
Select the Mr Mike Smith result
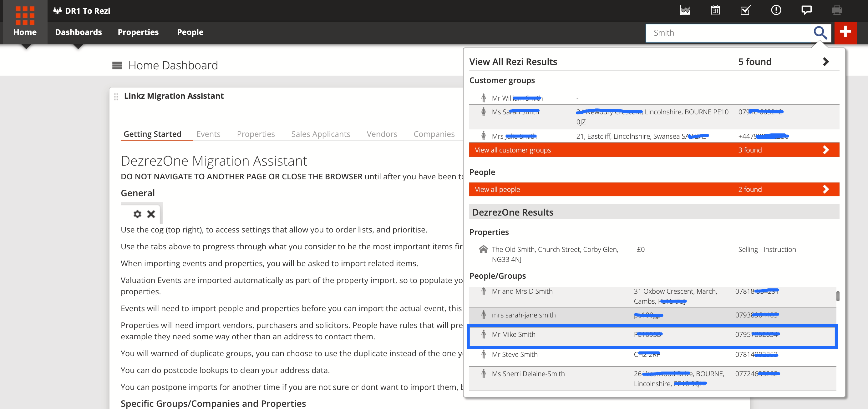point(652,336)
